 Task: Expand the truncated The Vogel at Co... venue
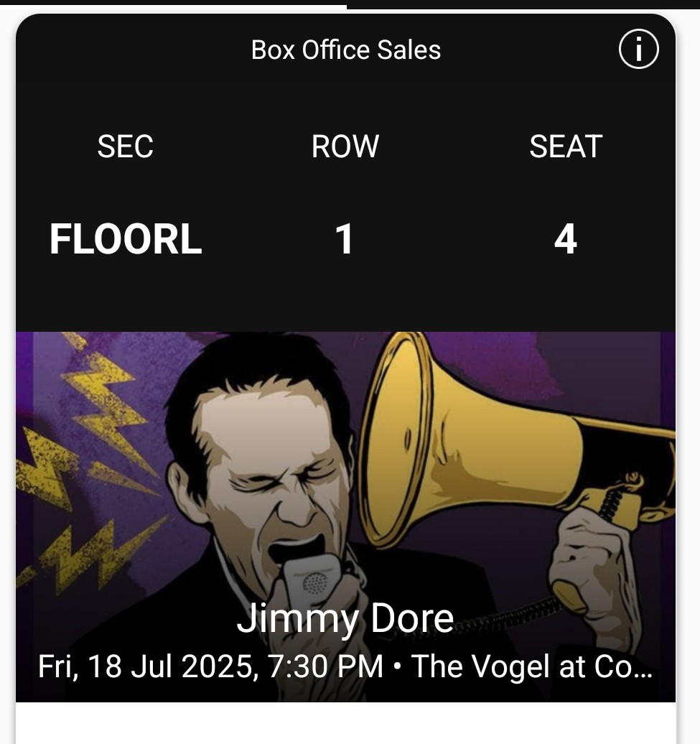[531, 666]
